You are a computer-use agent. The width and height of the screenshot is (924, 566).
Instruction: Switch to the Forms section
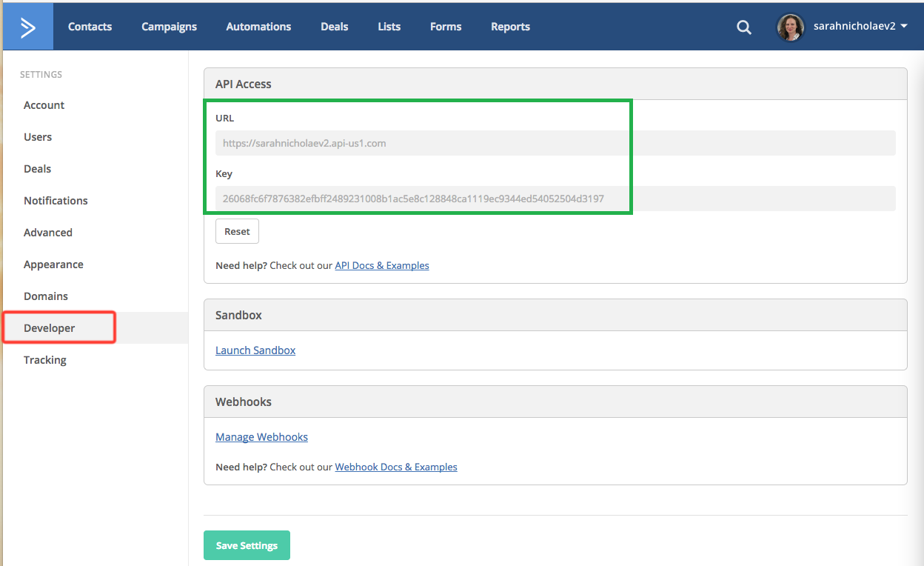(x=445, y=26)
